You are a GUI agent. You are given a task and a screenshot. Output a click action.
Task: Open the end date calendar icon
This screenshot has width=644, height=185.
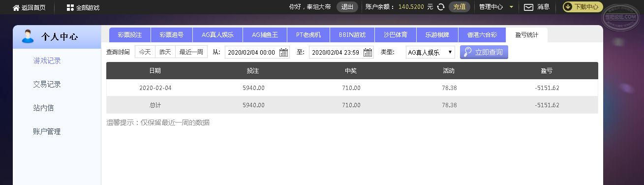tap(368, 52)
